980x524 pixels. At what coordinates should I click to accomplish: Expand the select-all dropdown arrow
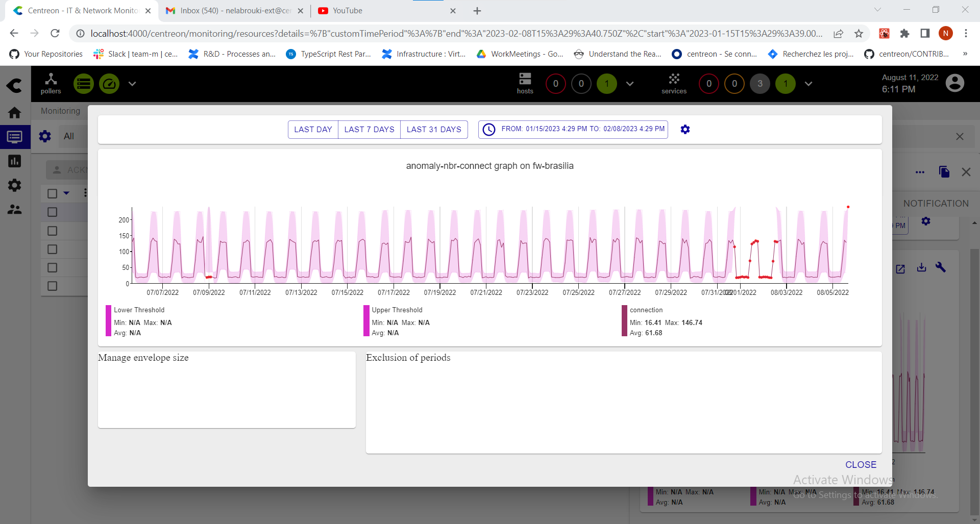point(66,193)
